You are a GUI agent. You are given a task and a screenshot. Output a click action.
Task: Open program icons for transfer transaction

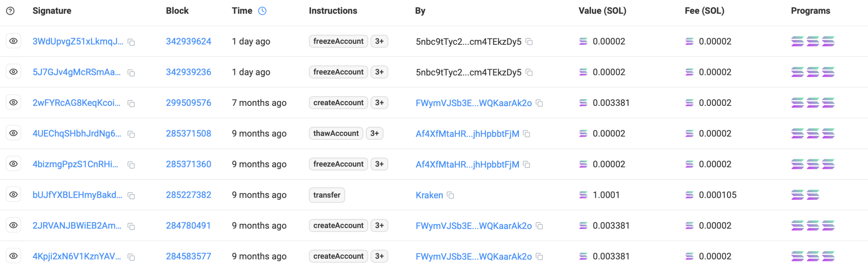(x=805, y=195)
